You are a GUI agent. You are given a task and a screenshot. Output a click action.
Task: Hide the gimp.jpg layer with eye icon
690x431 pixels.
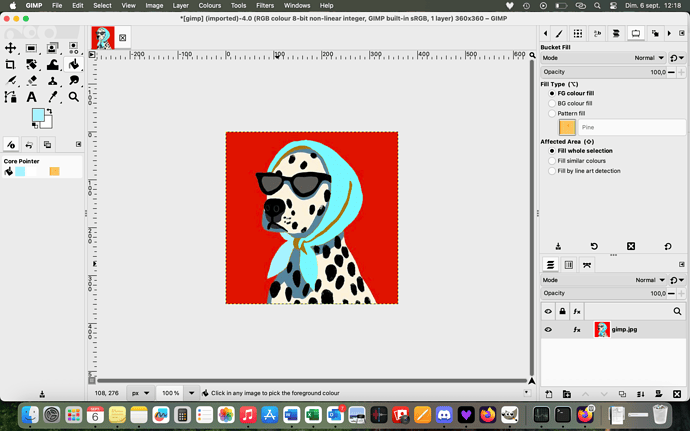pos(548,329)
